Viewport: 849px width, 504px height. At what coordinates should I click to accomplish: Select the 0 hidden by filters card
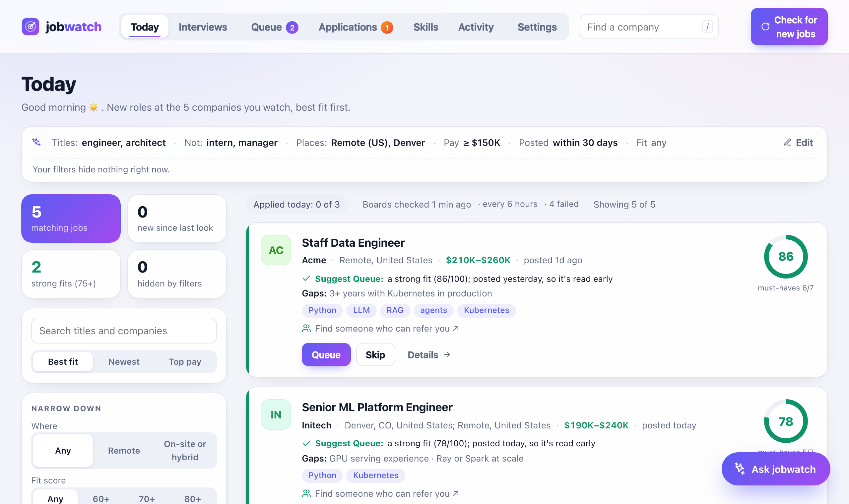(x=177, y=274)
